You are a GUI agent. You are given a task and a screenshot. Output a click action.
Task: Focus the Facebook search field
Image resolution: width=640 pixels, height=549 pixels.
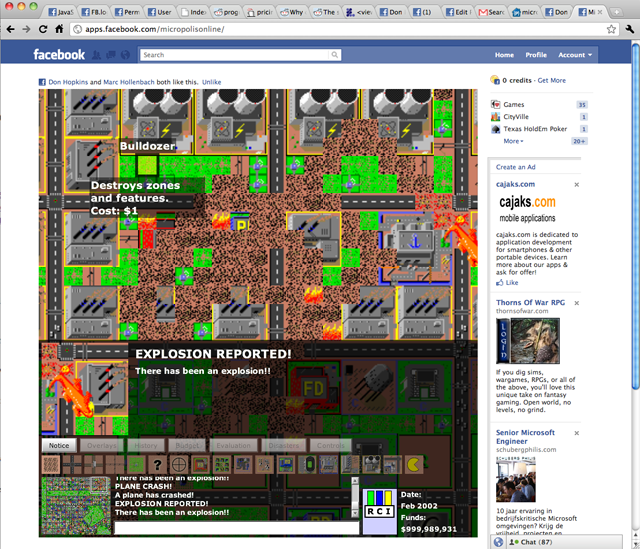(x=234, y=55)
